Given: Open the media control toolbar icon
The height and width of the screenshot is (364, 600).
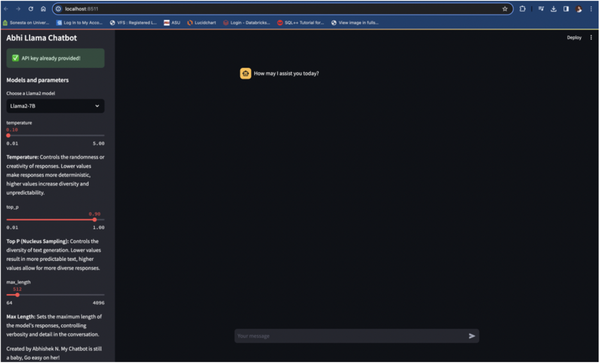Looking at the screenshot, I should 541,9.
